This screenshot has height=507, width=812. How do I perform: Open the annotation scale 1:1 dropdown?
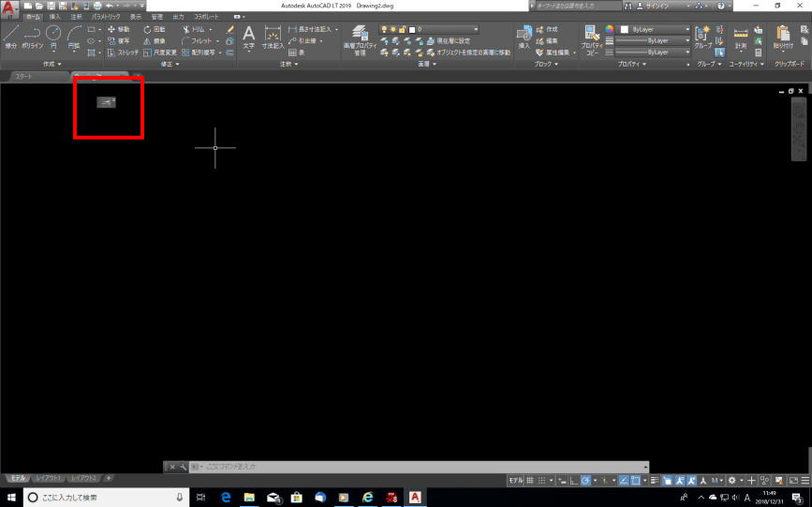point(716,481)
